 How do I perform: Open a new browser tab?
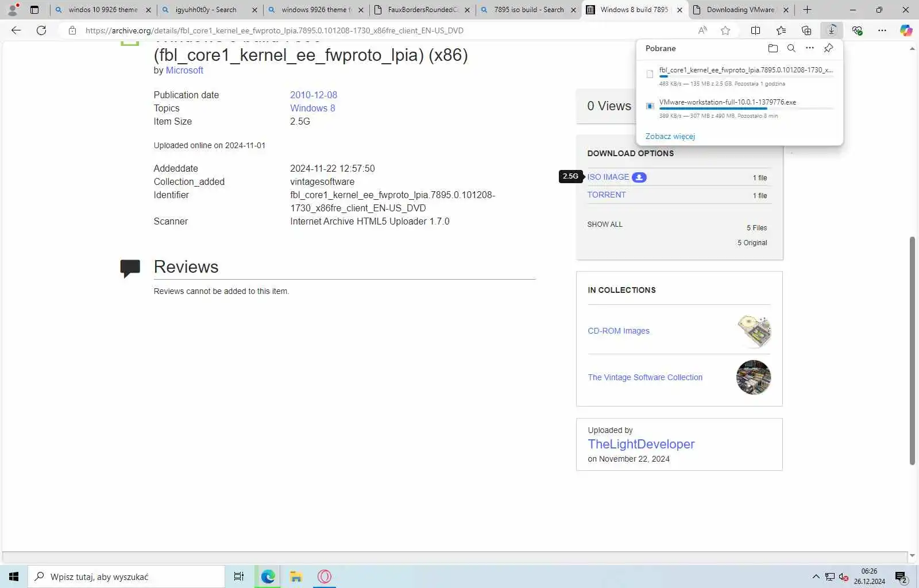807,10
